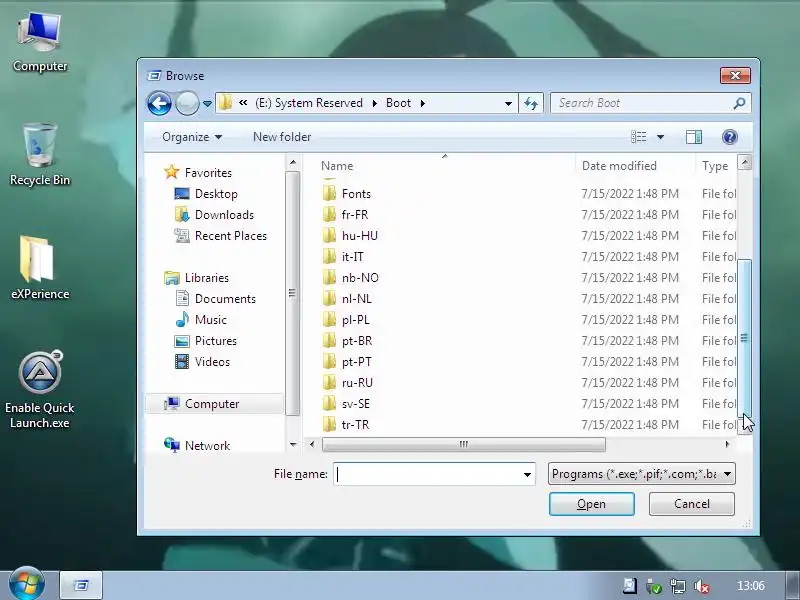This screenshot has width=800, height=600.
Task: Select the eXPerience folder on desktop
Action: pos(40,267)
